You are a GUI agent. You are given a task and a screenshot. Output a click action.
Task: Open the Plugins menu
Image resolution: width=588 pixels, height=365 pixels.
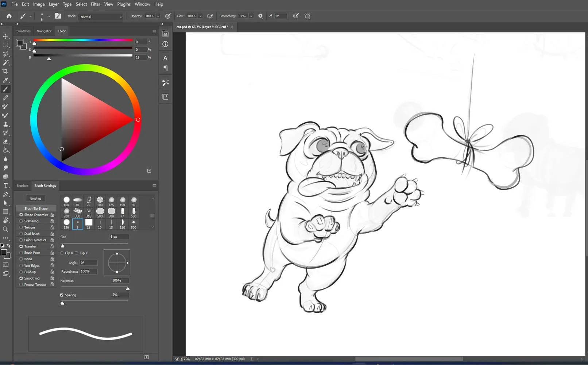[x=124, y=4]
